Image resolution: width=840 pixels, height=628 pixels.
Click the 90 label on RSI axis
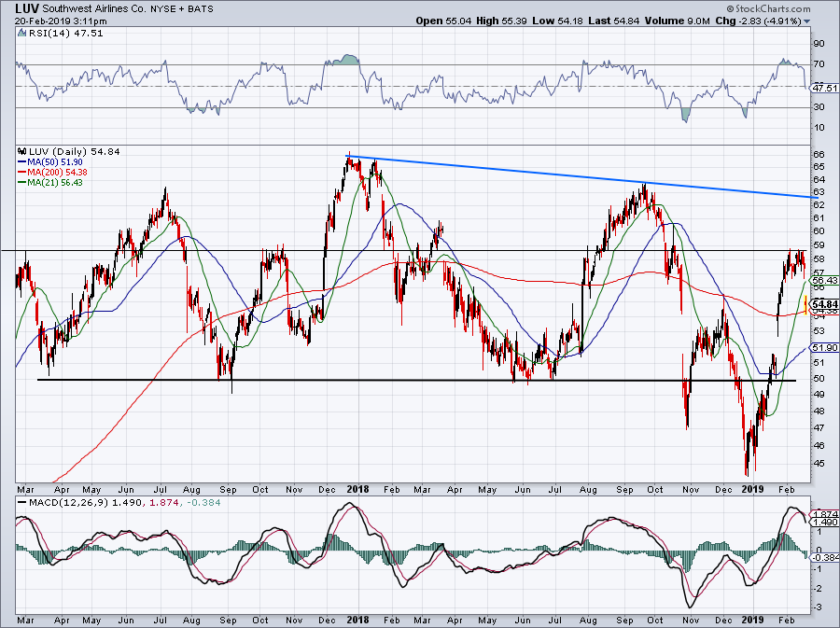(x=819, y=43)
